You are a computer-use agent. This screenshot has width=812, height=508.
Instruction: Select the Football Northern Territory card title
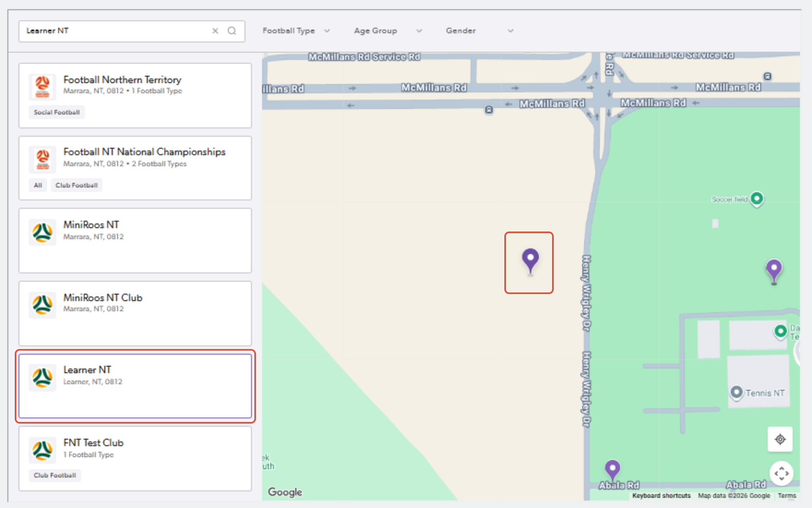pos(122,80)
